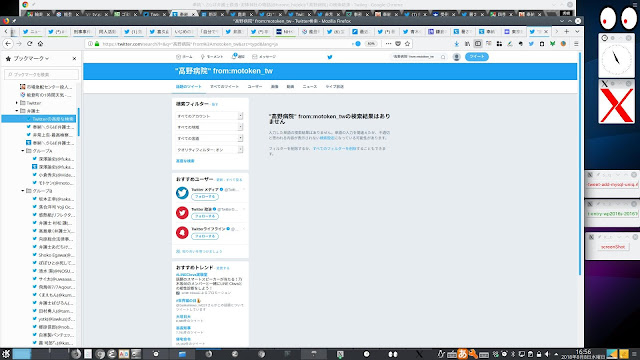The image size is (640, 360).
Task: Open ブックマーク sidebar header dropdown
Action: tap(31, 58)
